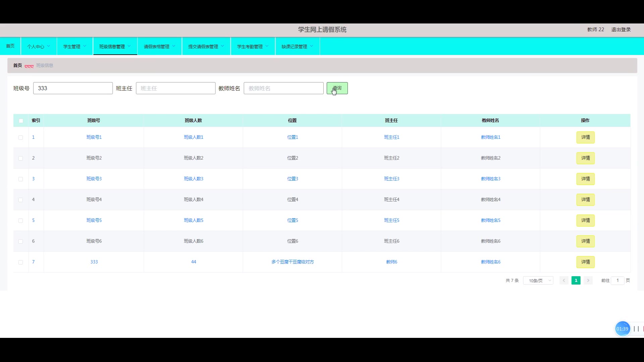Click 退出登录 to log out
644x362 pixels.
coord(621,29)
